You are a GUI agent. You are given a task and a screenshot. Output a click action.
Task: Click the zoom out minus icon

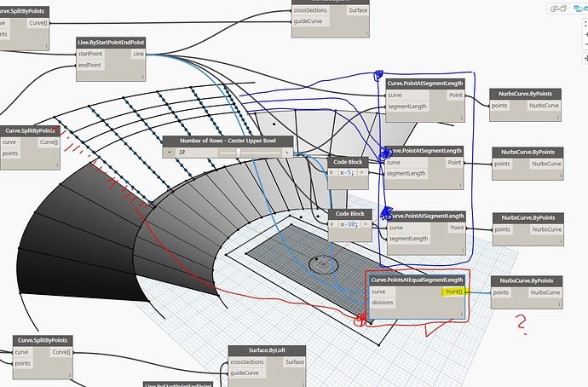585,45
